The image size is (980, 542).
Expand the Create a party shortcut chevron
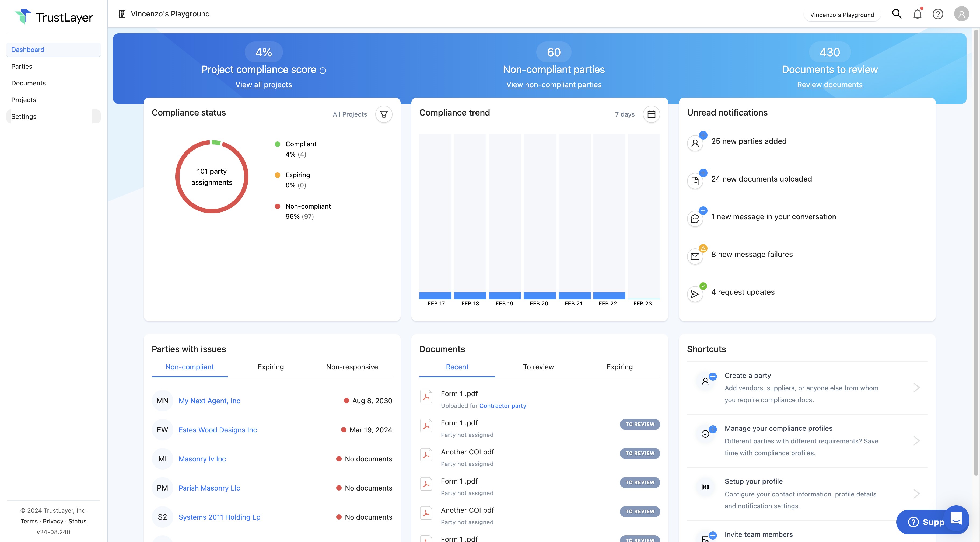pyautogui.click(x=916, y=388)
